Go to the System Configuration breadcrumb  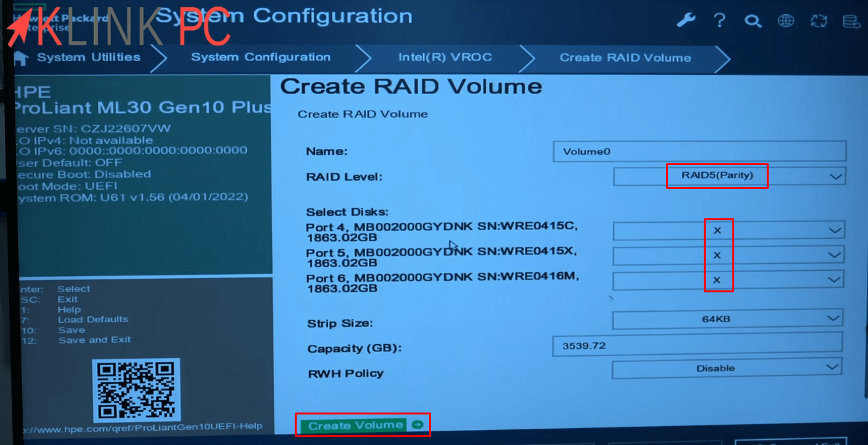point(260,57)
